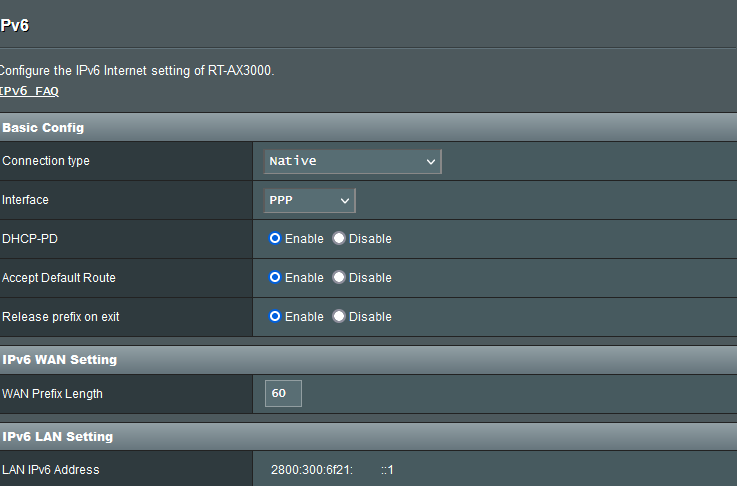The height and width of the screenshot is (486, 737).
Task: Click the IPv6 LAN Setting header
Action: pyautogui.click(x=368, y=437)
